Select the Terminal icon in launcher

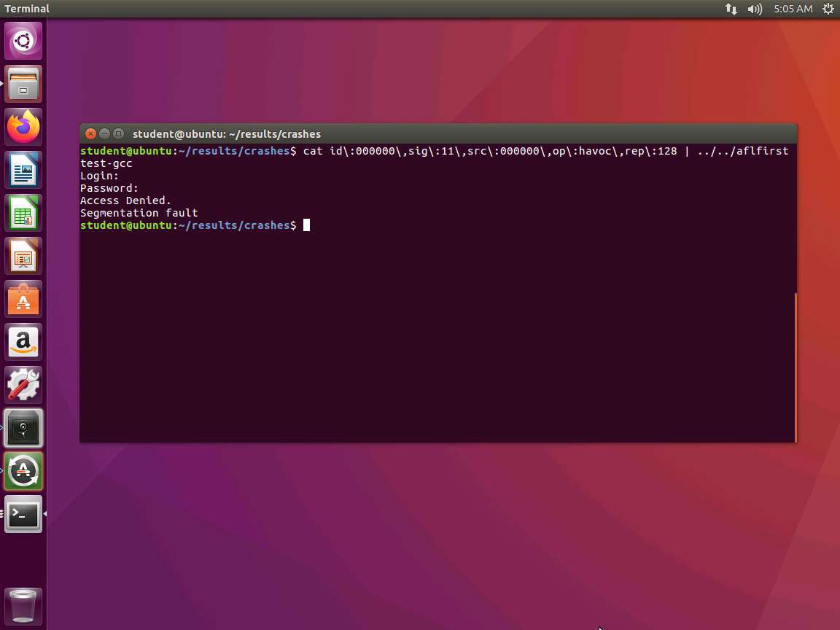pos(23,514)
